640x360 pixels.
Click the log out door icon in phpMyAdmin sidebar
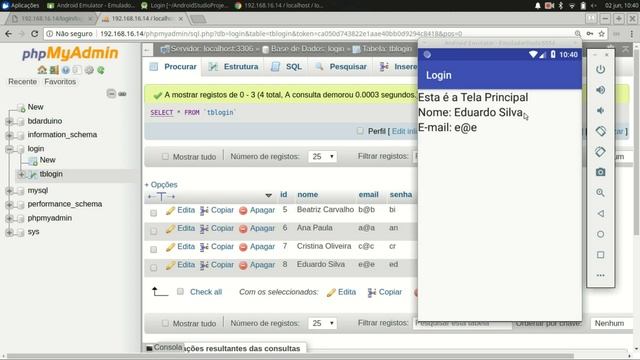pyautogui.click(x=54, y=70)
